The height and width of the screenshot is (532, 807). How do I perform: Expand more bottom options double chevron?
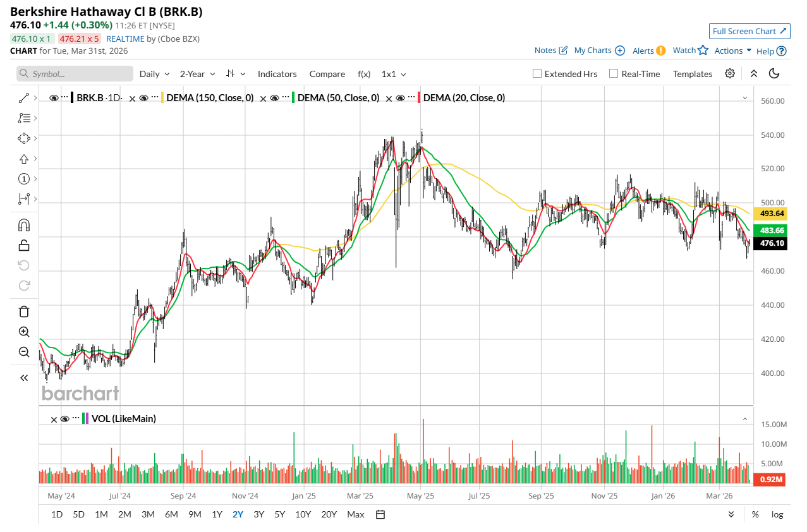click(x=731, y=514)
